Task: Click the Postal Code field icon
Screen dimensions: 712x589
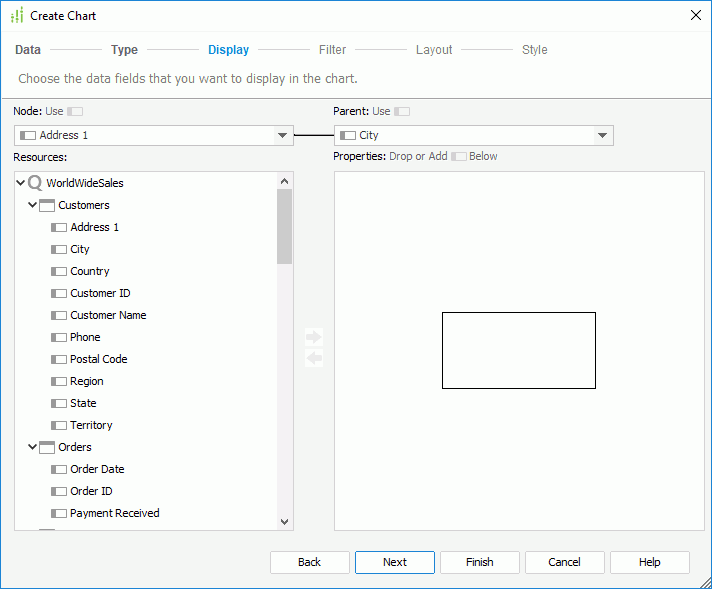Action: (x=59, y=359)
